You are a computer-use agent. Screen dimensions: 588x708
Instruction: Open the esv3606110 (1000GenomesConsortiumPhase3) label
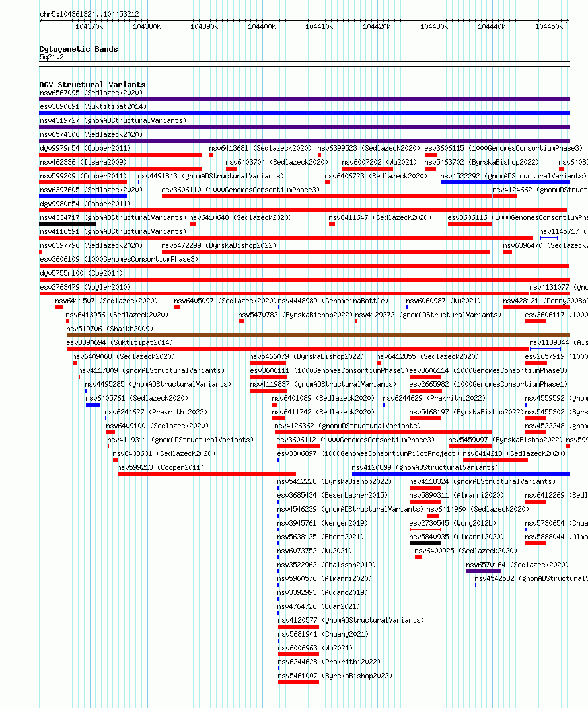point(240,190)
